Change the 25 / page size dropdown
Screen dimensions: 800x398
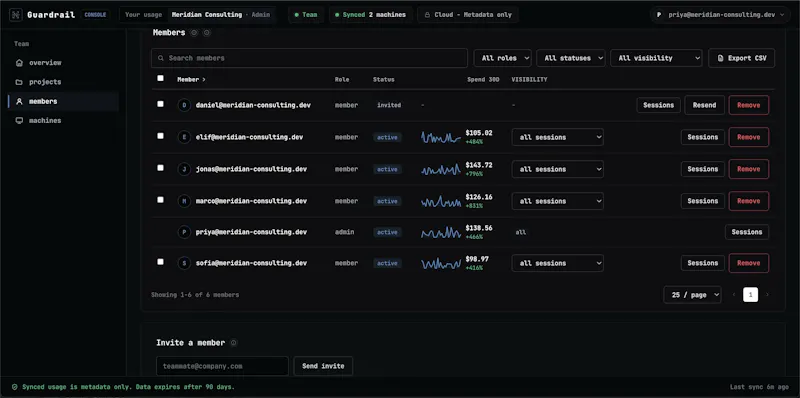click(x=692, y=294)
